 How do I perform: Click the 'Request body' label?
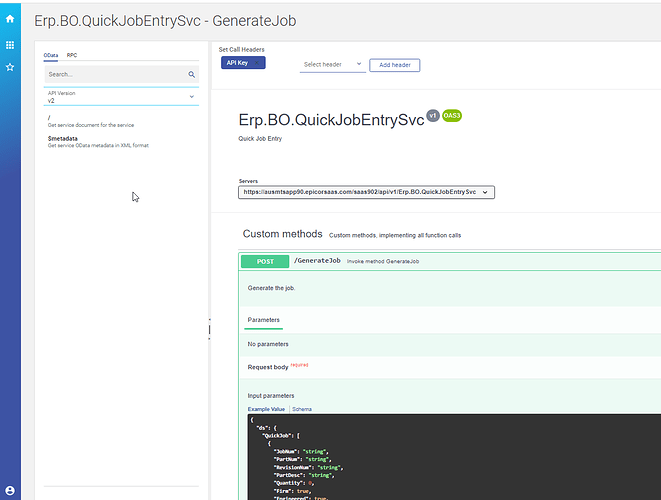point(268,367)
